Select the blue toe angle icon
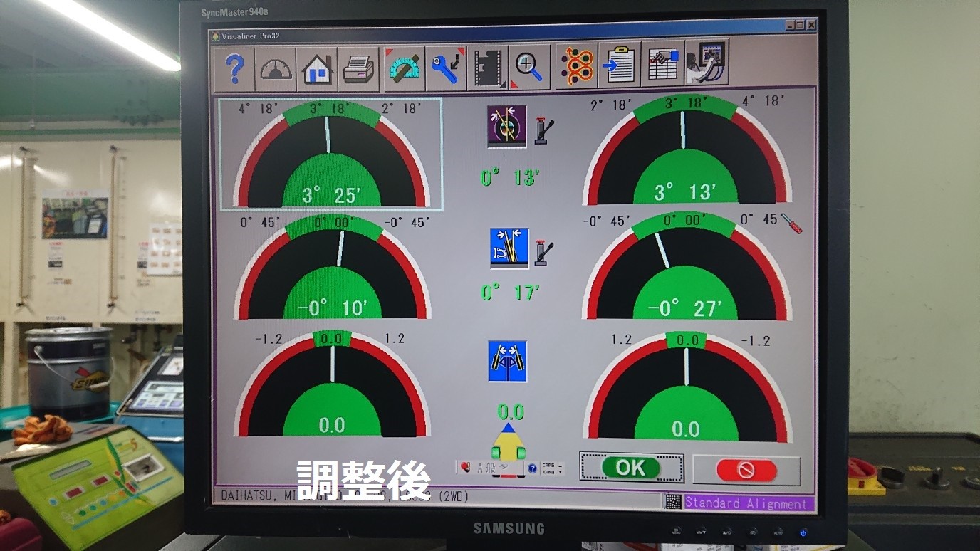This screenshot has height=551, width=980. click(x=507, y=360)
